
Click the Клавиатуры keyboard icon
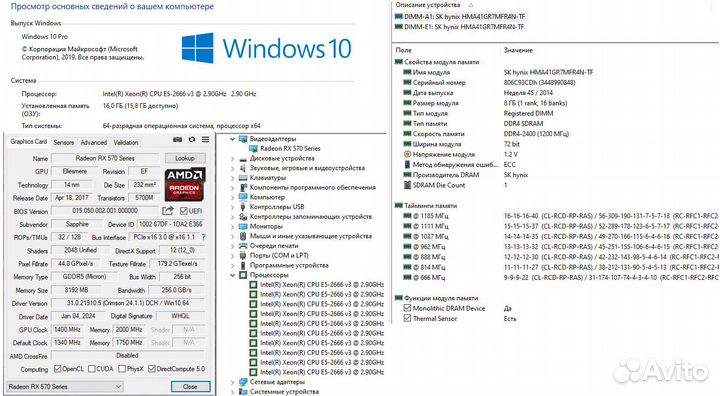(243, 178)
